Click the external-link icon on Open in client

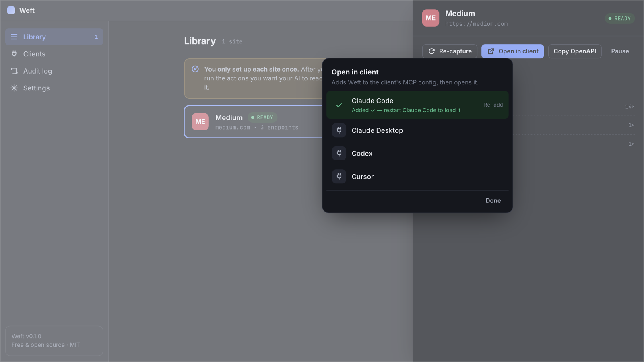tap(491, 51)
